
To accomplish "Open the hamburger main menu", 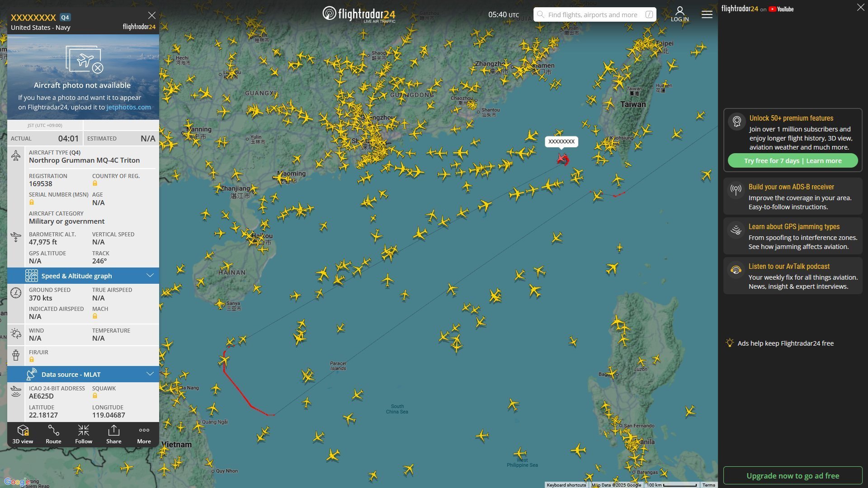I will click(707, 14).
